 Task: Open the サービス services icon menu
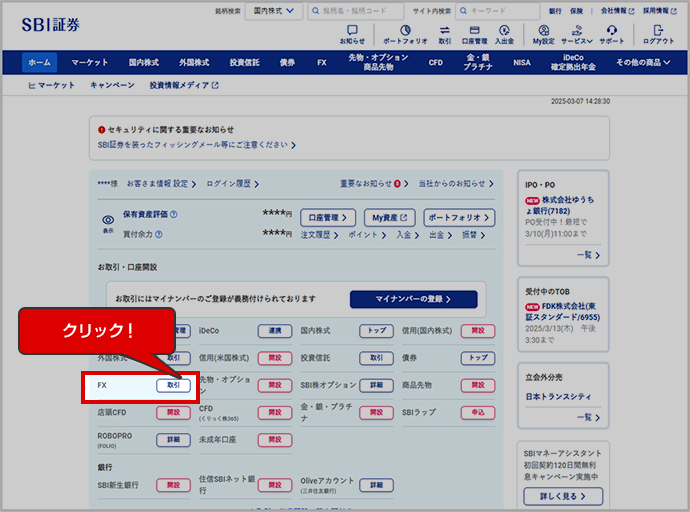[x=577, y=34]
